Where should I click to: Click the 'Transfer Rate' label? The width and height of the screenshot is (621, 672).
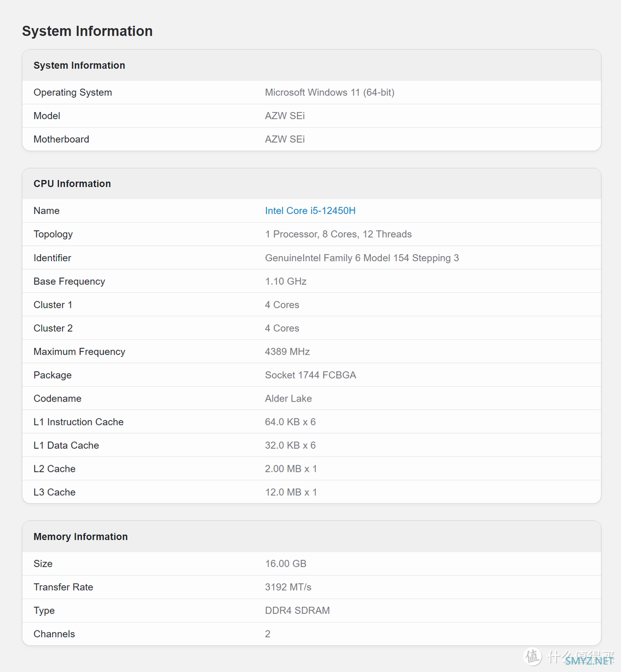(x=63, y=587)
